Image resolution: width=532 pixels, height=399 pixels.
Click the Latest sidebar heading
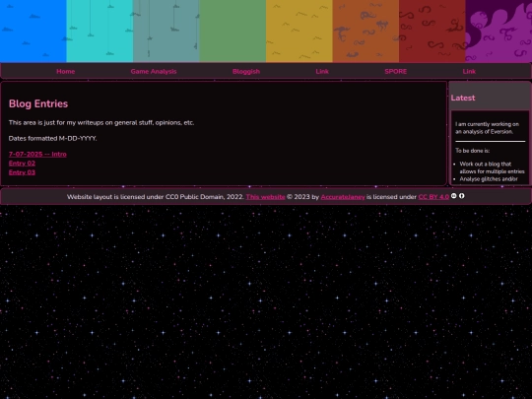(463, 99)
